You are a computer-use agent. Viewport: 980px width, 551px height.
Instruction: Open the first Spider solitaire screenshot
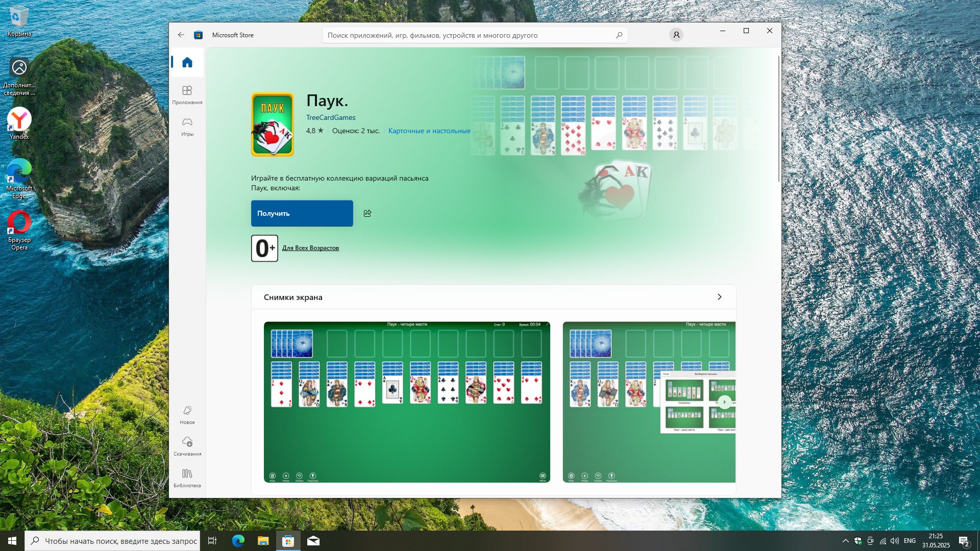tap(407, 402)
